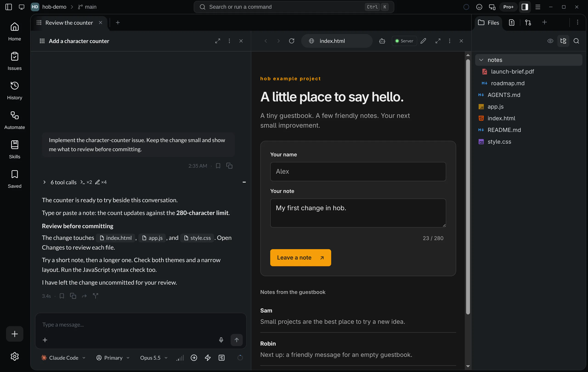The height and width of the screenshot is (372, 588).
Task: Click the Your name field with Alex
Action: click(358, 171)
